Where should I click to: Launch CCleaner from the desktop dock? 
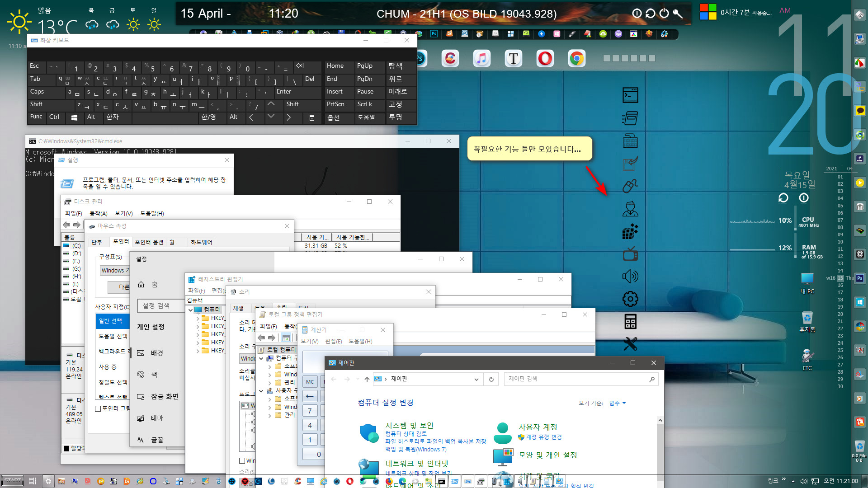450,58
